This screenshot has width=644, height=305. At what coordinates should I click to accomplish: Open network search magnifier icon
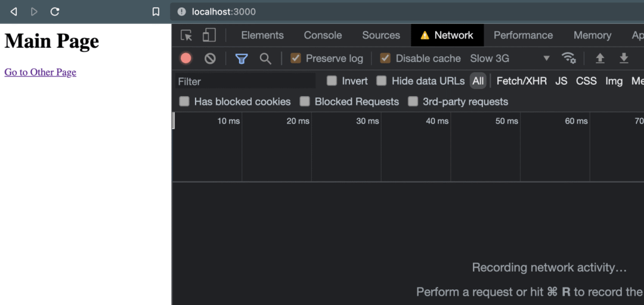click(x=265, y=58)
